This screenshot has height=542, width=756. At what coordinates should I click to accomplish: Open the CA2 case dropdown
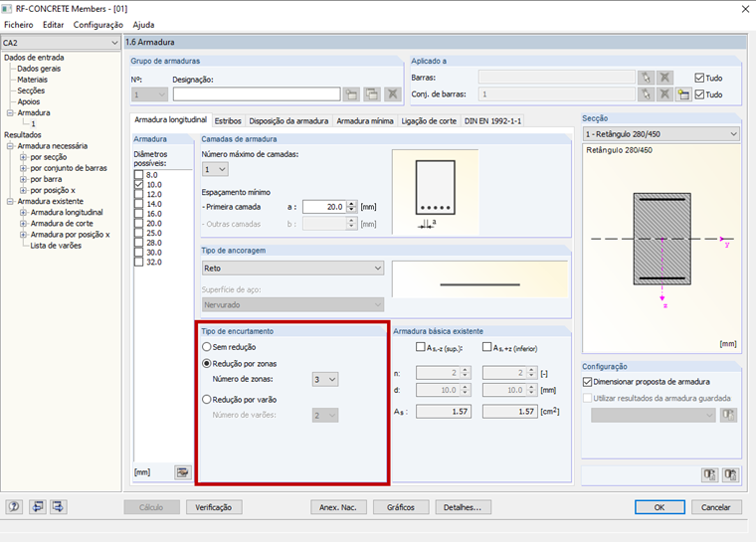pyautogui.click(x=61, y=43)
